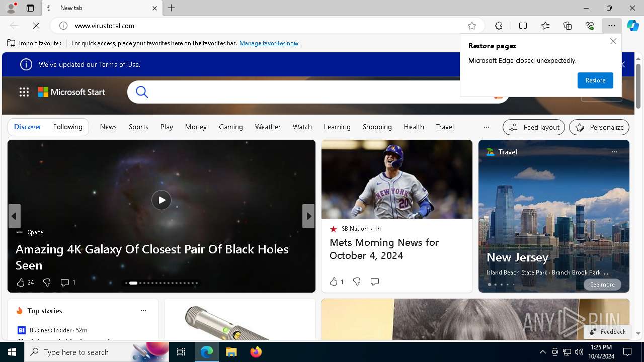Open the Collections icon
The width and height of the screenshot is (644, 362).
568,26
